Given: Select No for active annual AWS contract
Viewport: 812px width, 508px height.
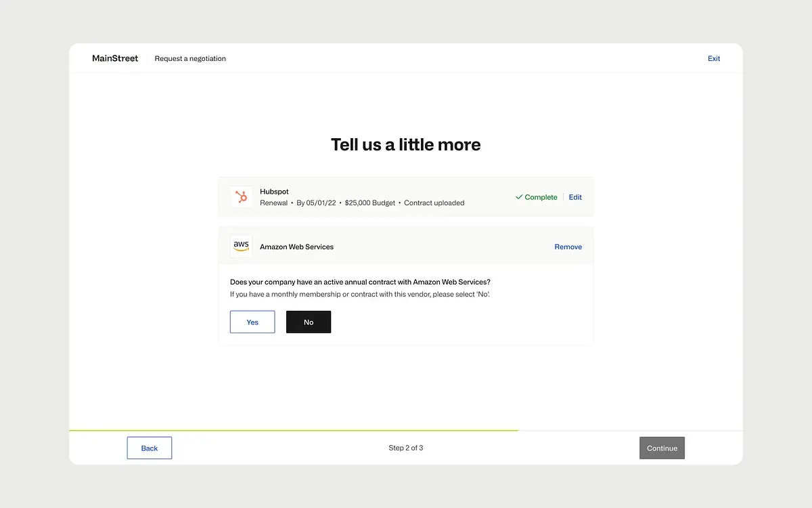Looking at the screenshot, I should coord(309,322).
